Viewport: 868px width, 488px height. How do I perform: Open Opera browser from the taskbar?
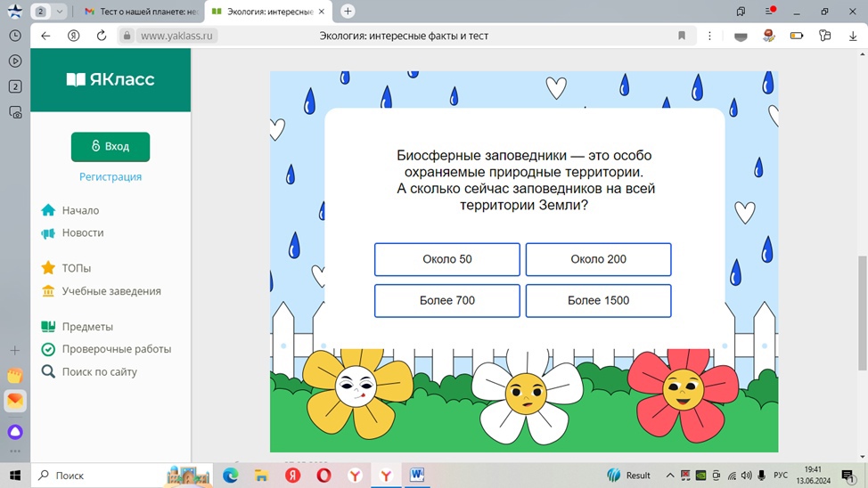tap(323, 476)
